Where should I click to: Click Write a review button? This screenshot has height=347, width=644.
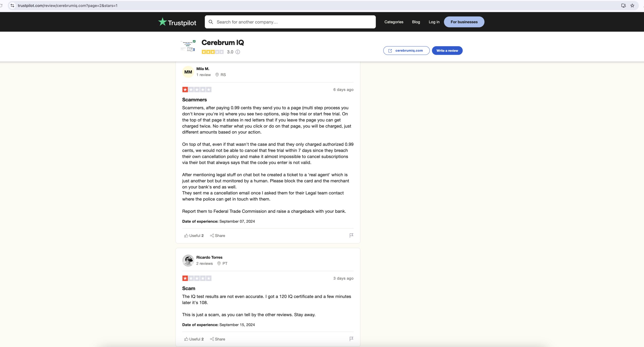(447, 51)
